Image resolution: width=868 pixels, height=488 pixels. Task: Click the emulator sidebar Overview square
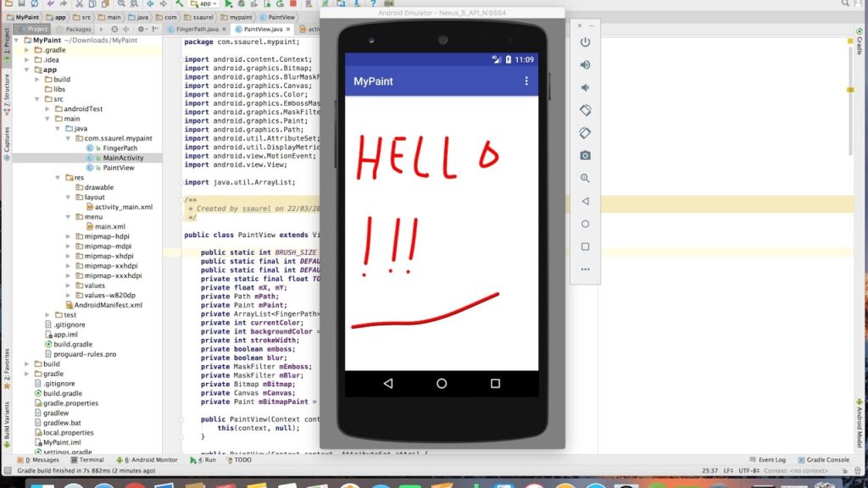pos(585,247)
